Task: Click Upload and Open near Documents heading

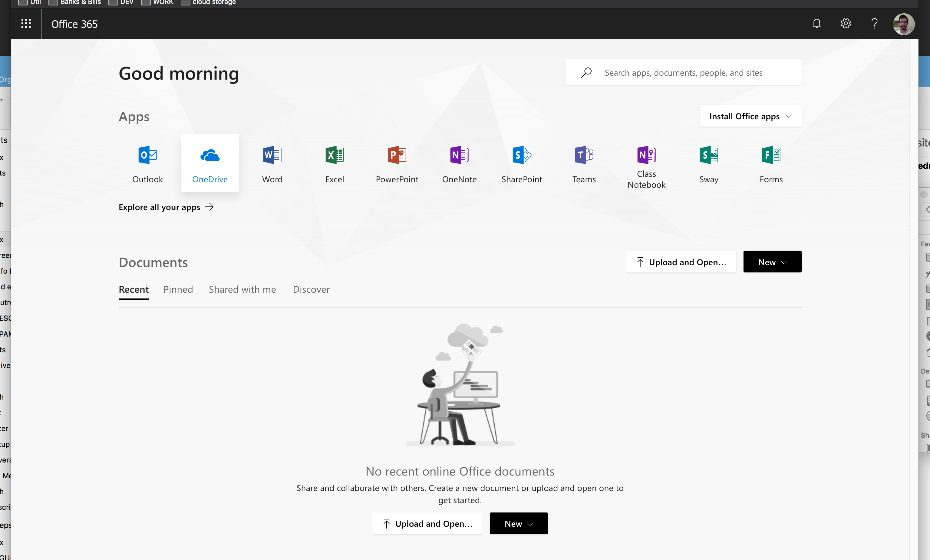Action: pos(681,262)
